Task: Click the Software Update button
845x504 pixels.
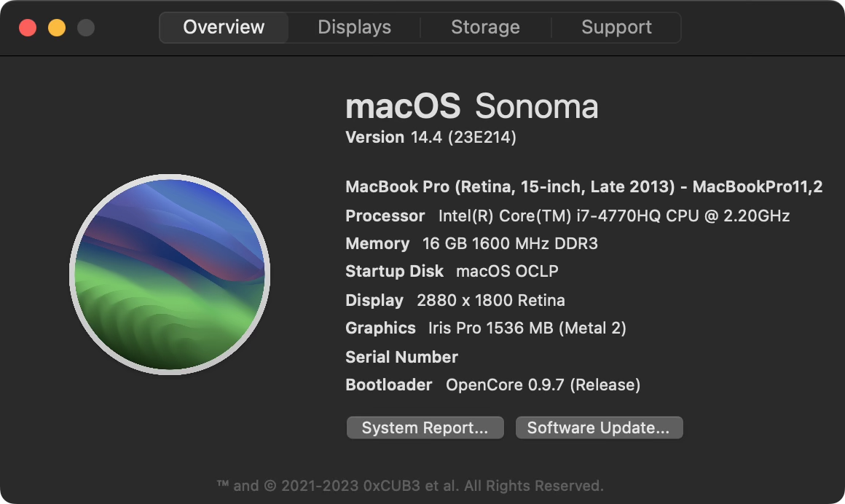Action: coord(598,428)
